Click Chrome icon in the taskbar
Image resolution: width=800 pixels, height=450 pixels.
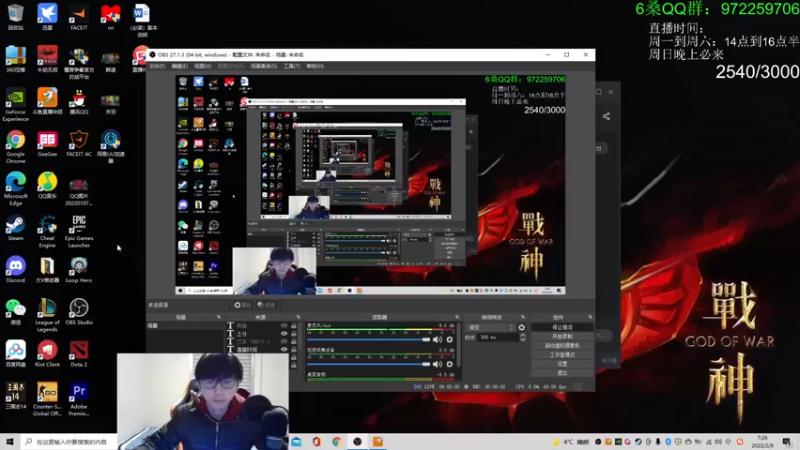pos(337,442)
